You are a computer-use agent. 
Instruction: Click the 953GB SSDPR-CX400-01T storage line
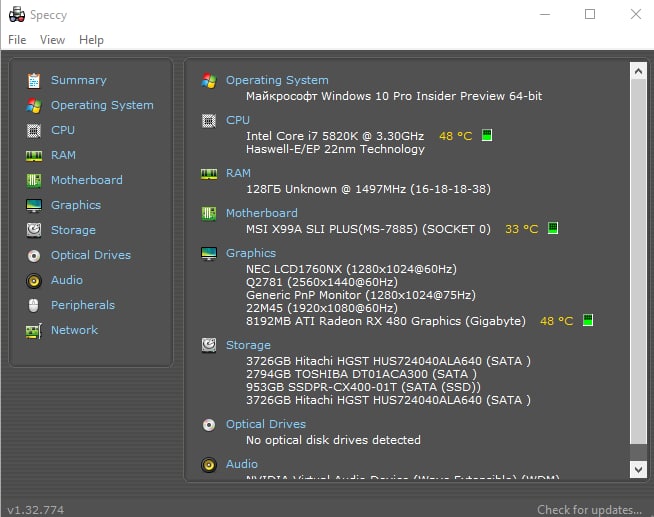[x=363, y=387]
